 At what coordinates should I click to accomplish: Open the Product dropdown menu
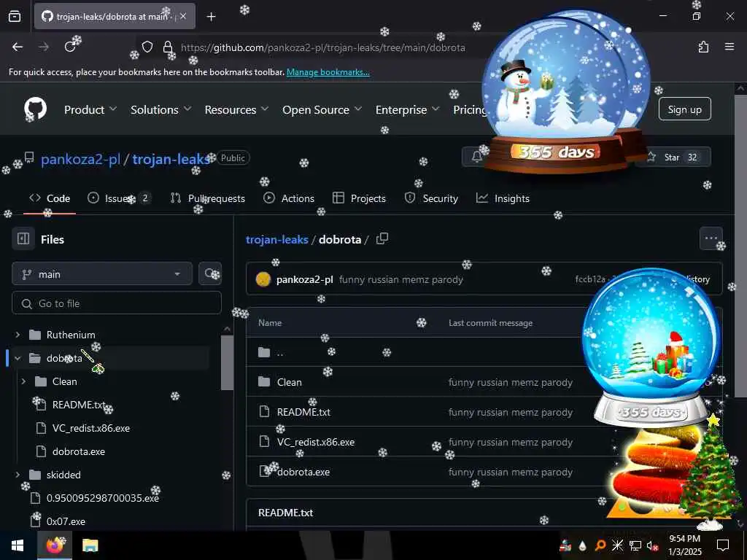[90, 109]
